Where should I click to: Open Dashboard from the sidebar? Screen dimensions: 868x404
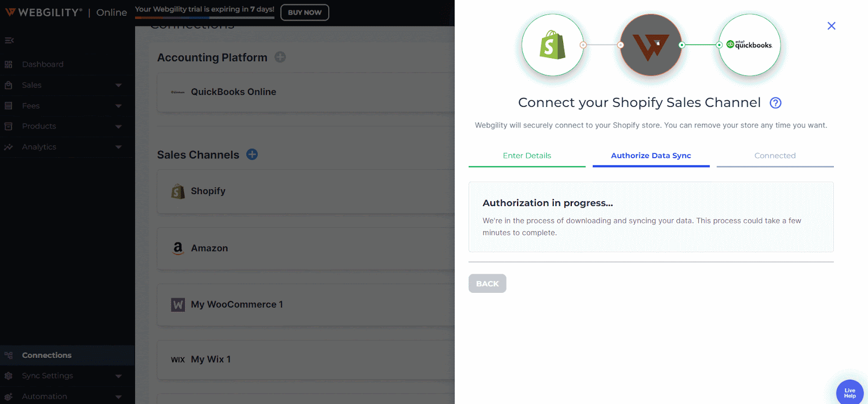43,64
